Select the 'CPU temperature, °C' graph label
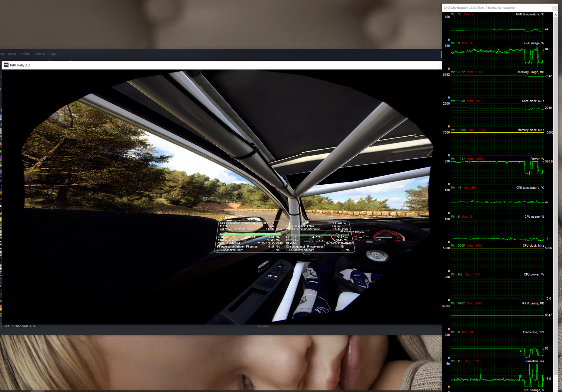Screen dimensions: 562x392 tap(530, 188)
